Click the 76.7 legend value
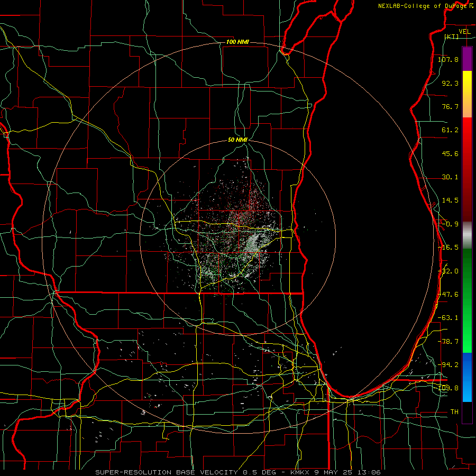476x476 pixels. (x=450, y=106)
